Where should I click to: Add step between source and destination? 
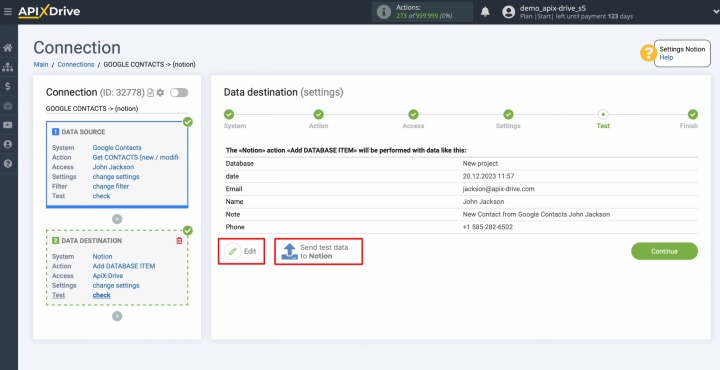117,219
